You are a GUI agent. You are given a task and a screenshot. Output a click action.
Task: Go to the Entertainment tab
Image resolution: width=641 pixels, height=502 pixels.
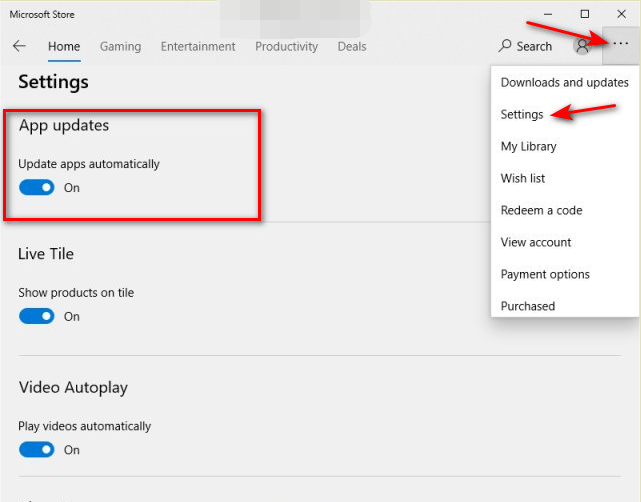point(198,46)
